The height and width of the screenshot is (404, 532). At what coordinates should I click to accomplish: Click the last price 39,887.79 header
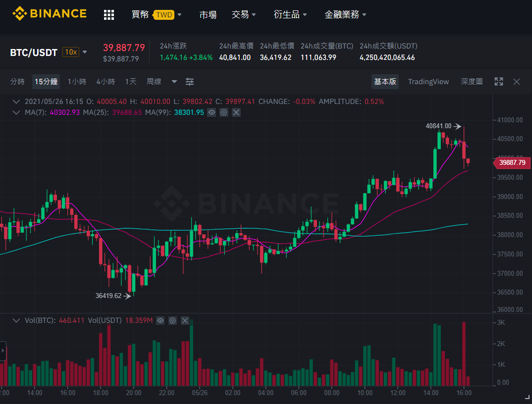(124, 48)
